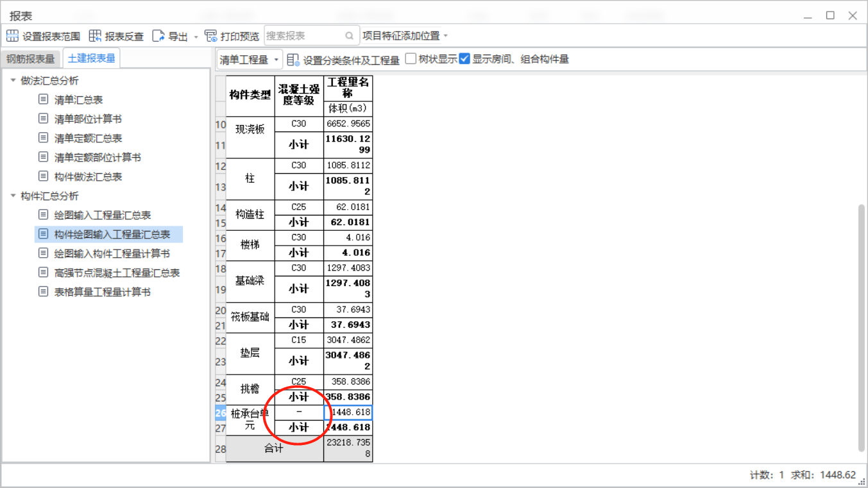Viewport: 868px width, 488px height.
Task: Click the document icon beside 清单汇总表
Action: [x=43, y=99]
